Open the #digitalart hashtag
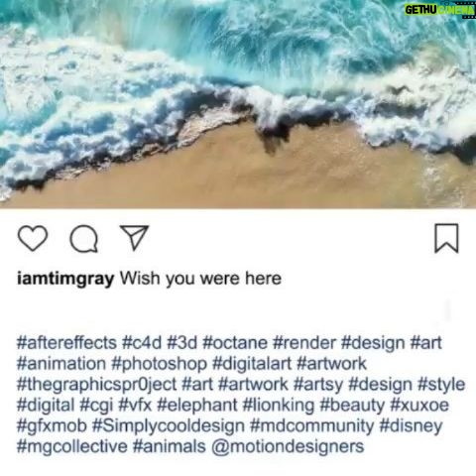This screenshot has width=476, height=476. pos(252,364)
